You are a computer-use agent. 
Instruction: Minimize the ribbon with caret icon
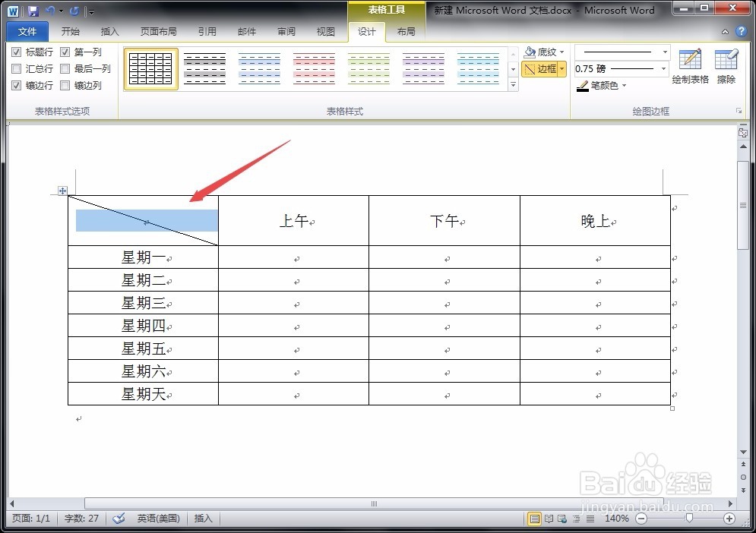(725, 32)
